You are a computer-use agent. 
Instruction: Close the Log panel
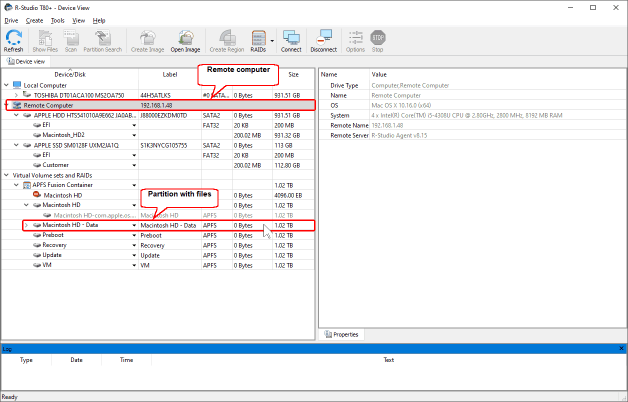622,349
